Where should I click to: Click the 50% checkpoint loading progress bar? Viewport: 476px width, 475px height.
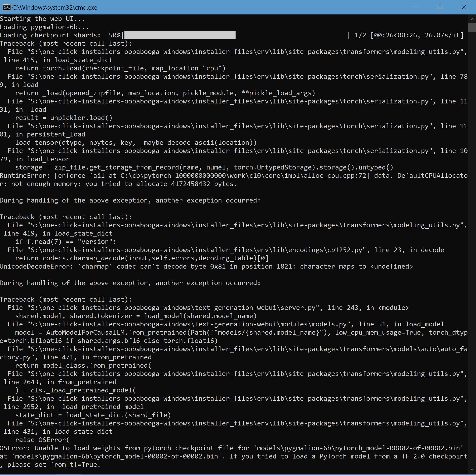point(180,35)
